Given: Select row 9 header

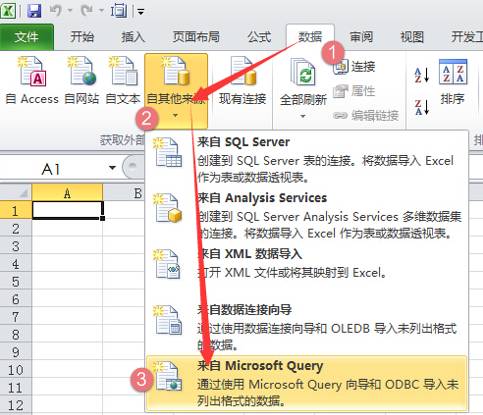Looking at the screenshot, I should (x=16, y=352).
